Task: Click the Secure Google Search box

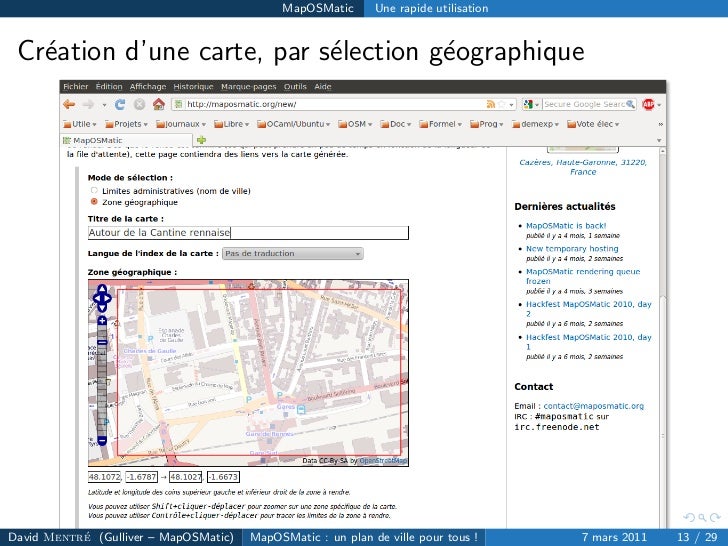Action: click(x=584, y=104)
